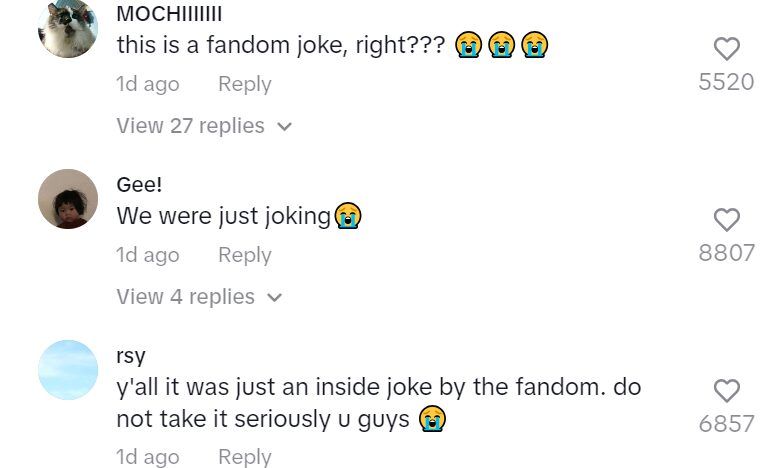Expand "View 4 replies" thread
The height and width of the screenshot is (468, 781).
pos(185,297)
